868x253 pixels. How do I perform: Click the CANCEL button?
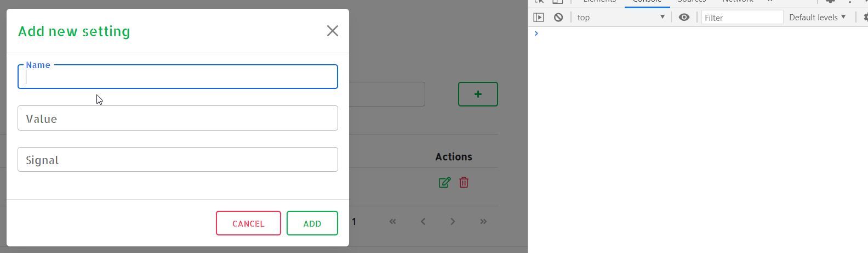pyautogui.click(x=248, y=223)
